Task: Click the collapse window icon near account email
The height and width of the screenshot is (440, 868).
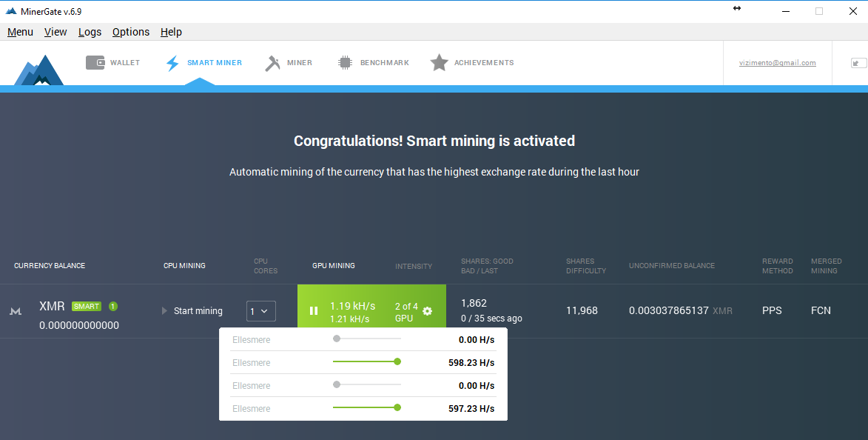Action: pyautogui.click(x=858, y=63)
